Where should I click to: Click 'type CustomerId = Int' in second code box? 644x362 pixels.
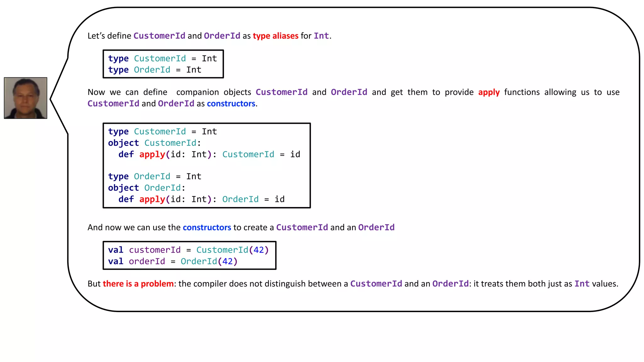tap(163, 132)
